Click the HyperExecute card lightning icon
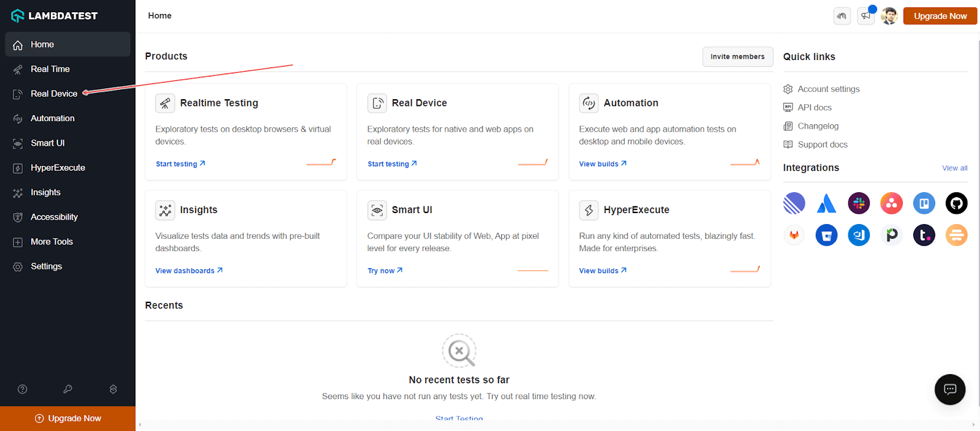This screenshot has height=431, width=980. click(x=589, y=210)
